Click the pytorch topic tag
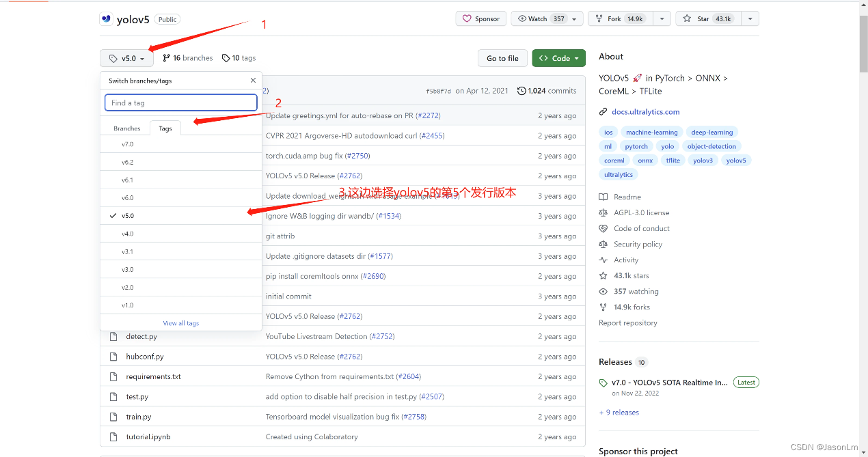This screenshot has width=868, height=457. pyautogui.click(x=636, y=146)
